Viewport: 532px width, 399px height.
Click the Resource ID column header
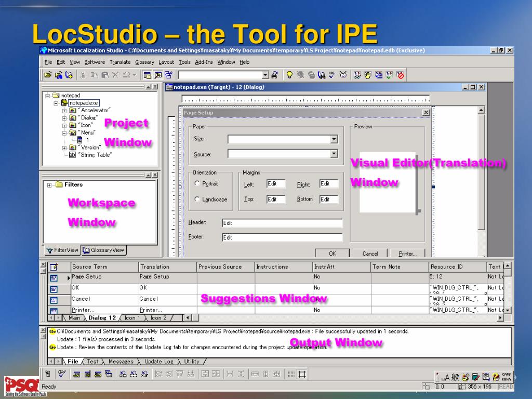[x=458, y=267]
